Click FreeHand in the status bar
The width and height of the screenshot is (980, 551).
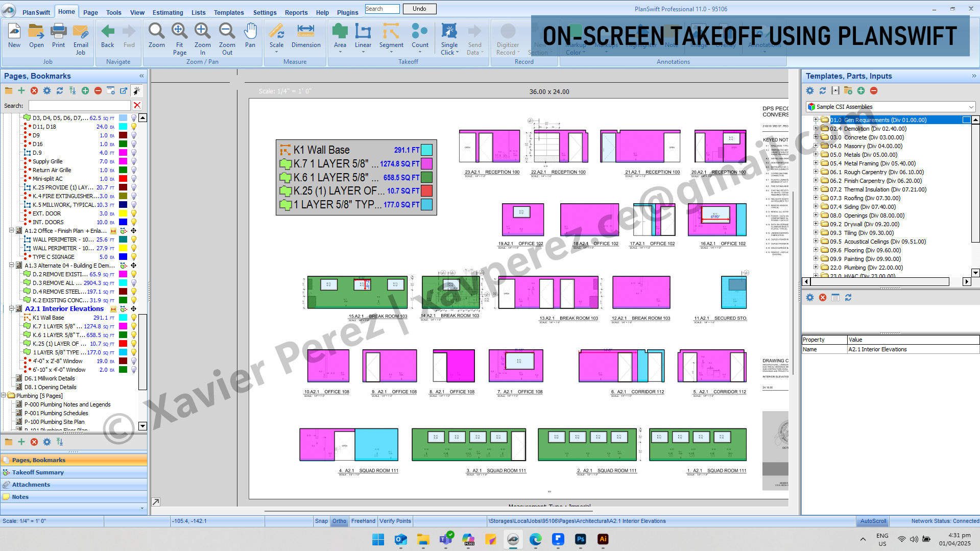pos(363,521)
